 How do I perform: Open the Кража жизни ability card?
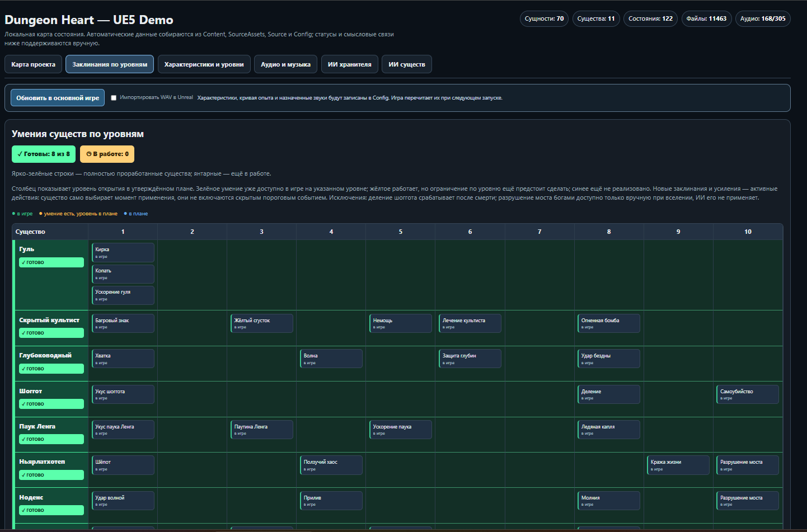point(678,465)
